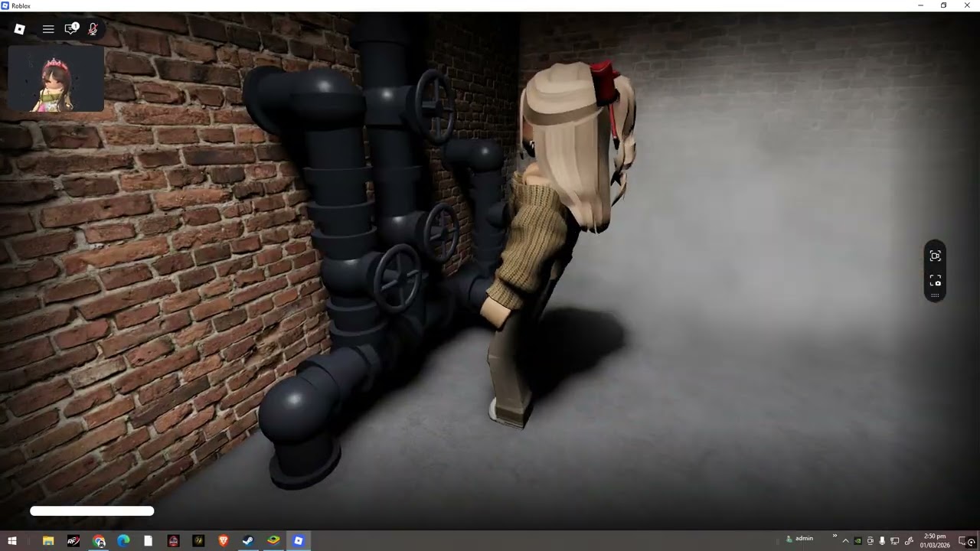This screenshot has height=551, width=980.
Task: Click the active Roblox taskbar icon
Action: (x=299, y=540)
